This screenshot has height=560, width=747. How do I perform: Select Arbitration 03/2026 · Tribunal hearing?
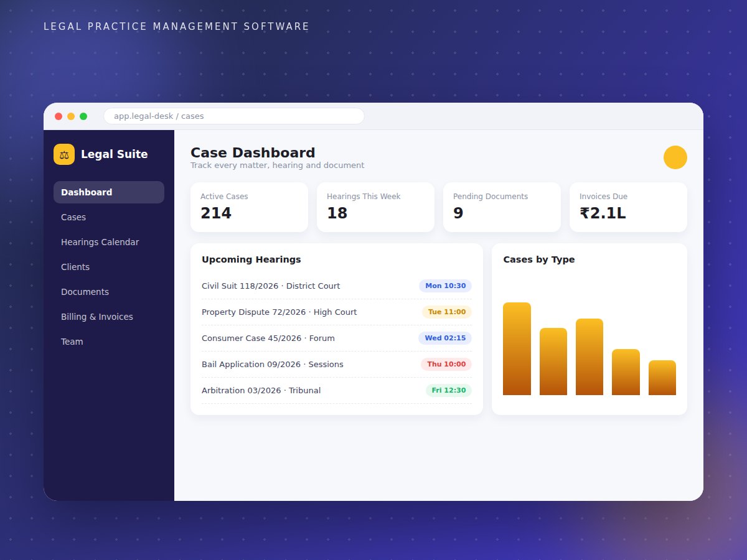tap(337, 391)
